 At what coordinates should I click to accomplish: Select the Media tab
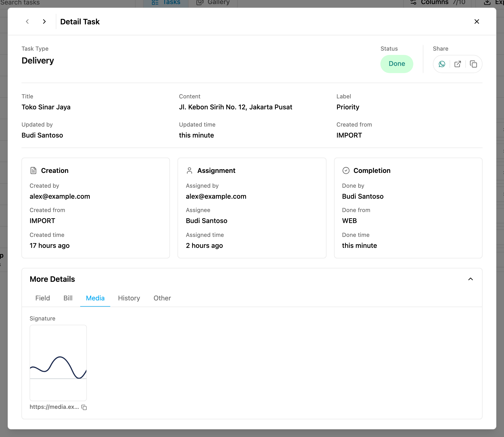[95, 298]
